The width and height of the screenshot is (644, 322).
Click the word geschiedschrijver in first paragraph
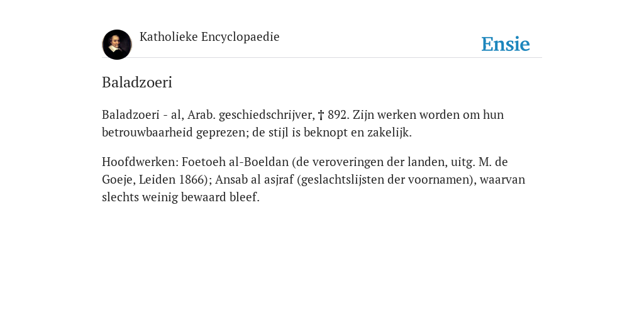pos(267,115)
